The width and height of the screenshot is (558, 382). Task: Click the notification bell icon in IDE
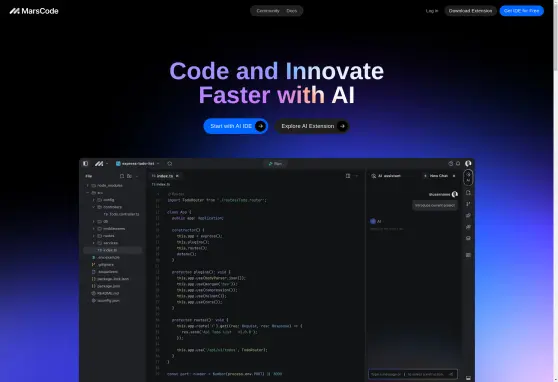[458, 163]
